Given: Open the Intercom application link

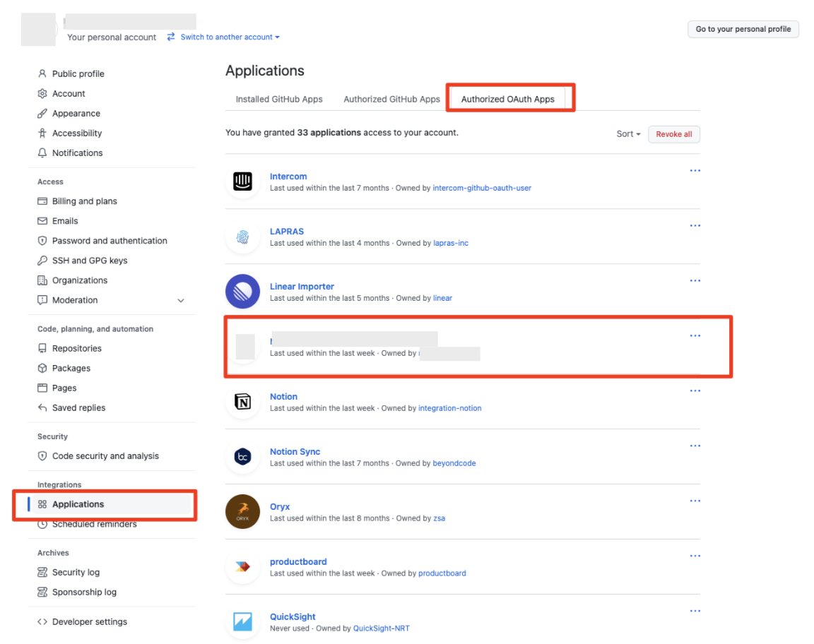Looking at the screenshot, I should [288, 177].
